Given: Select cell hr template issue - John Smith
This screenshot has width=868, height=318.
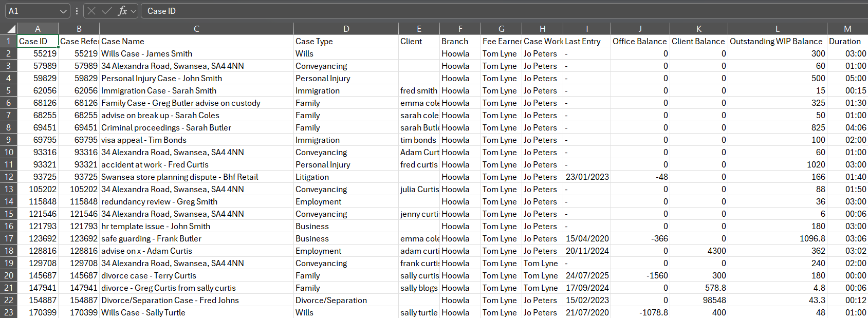Looking at the screenshot, I should (x=196, y=226).
